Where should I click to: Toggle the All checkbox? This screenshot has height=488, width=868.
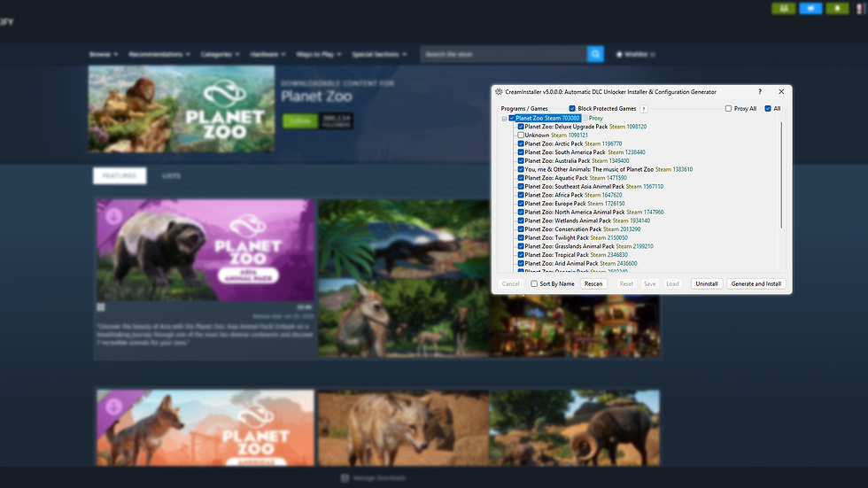(768, 108)
